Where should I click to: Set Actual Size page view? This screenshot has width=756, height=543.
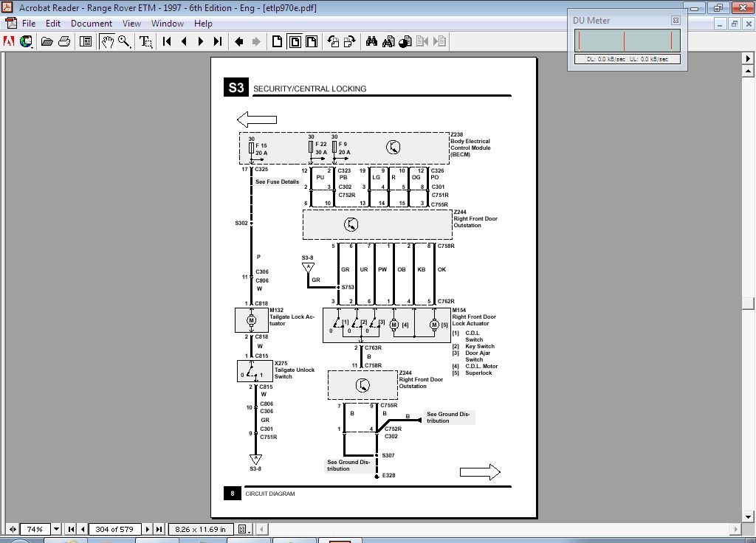[278, 41]
